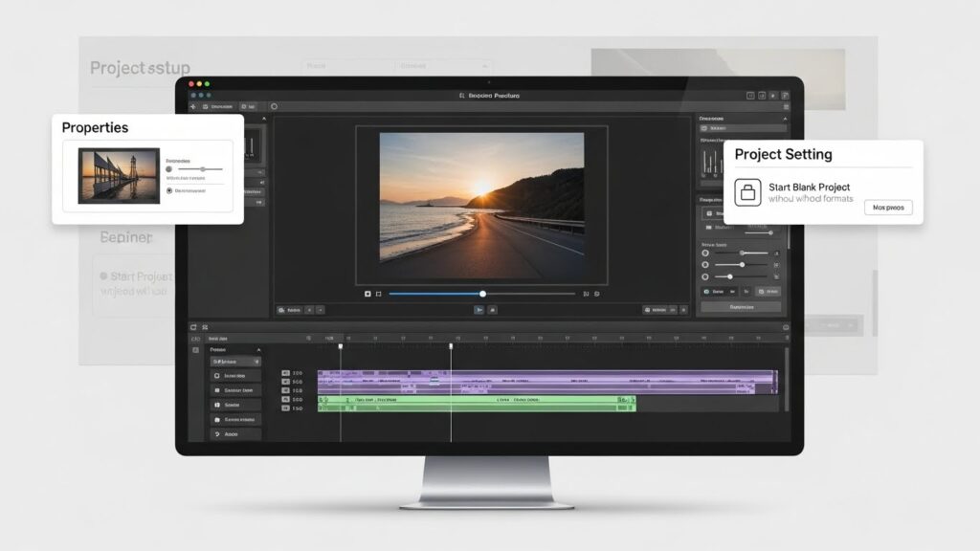The height and width of the screenshot is (551, 980).
Task: Click the lock icon in the Project Setting card
Action: click(x=746, y=191)
